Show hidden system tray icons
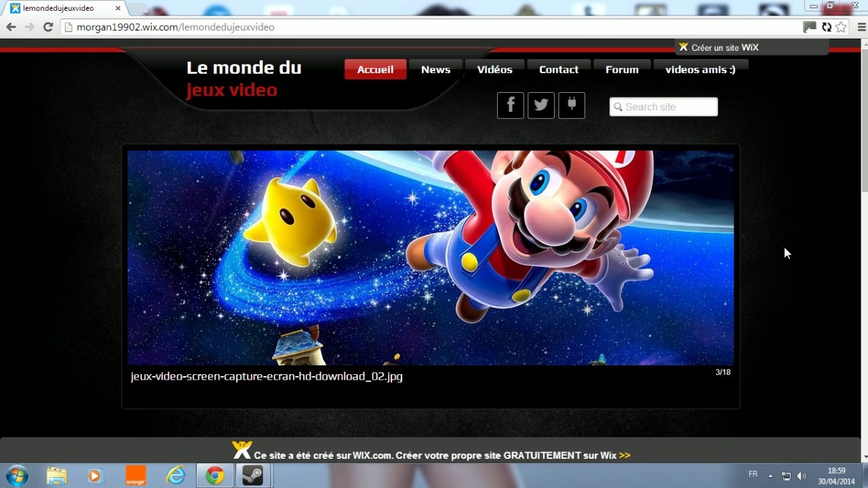The width and height of the screenshot is (868, 488). point(770,476)
